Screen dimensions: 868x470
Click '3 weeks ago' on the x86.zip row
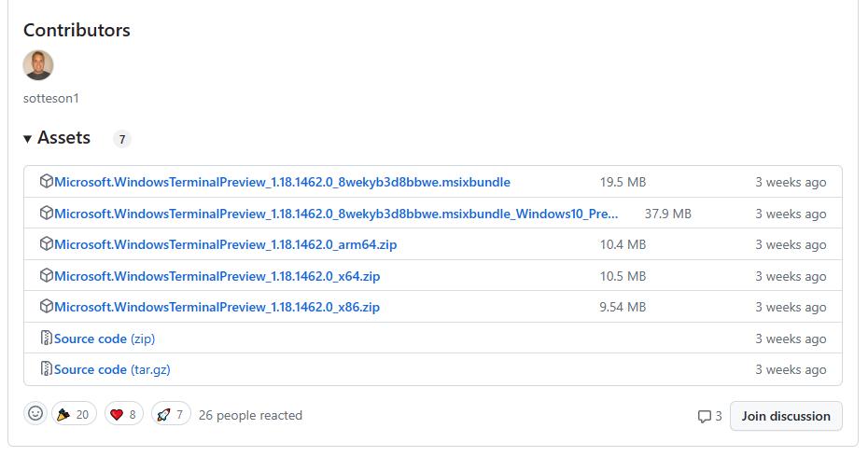tap(791, 307)
